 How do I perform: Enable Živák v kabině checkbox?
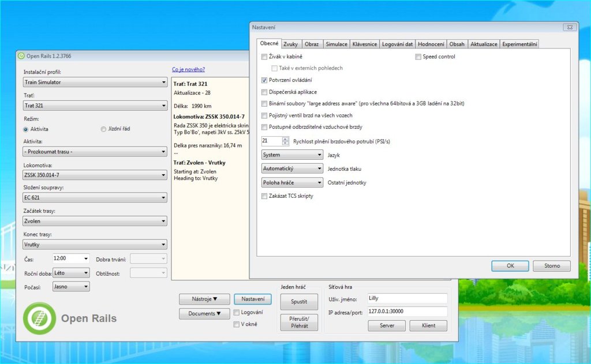(264, 57)
